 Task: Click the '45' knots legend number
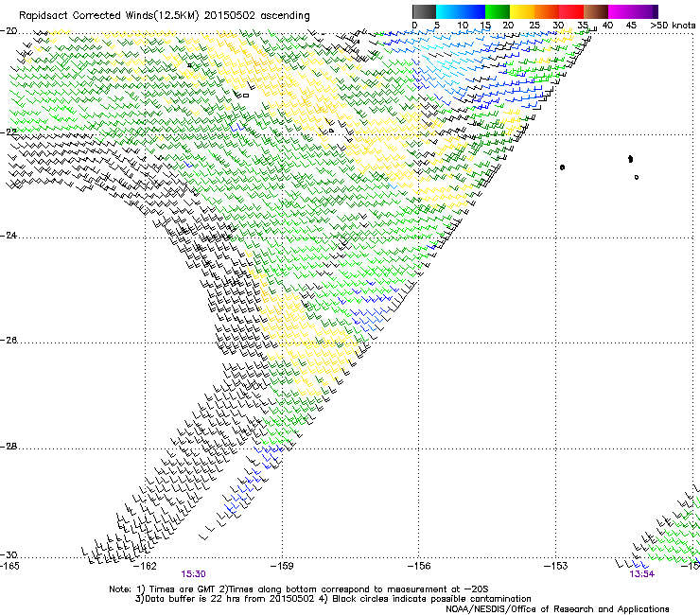pyautogui.click(x=631, y=26)
